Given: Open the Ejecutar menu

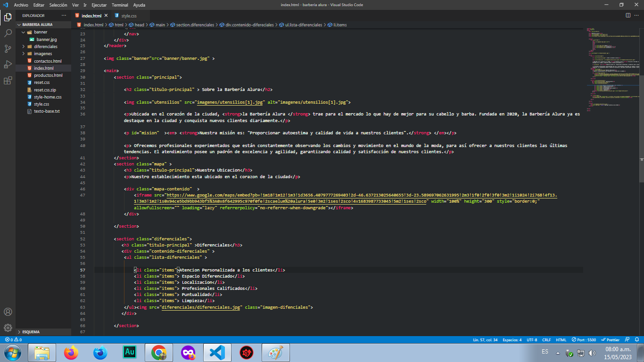Looking at the screenshot, I should tap(99, 5).
